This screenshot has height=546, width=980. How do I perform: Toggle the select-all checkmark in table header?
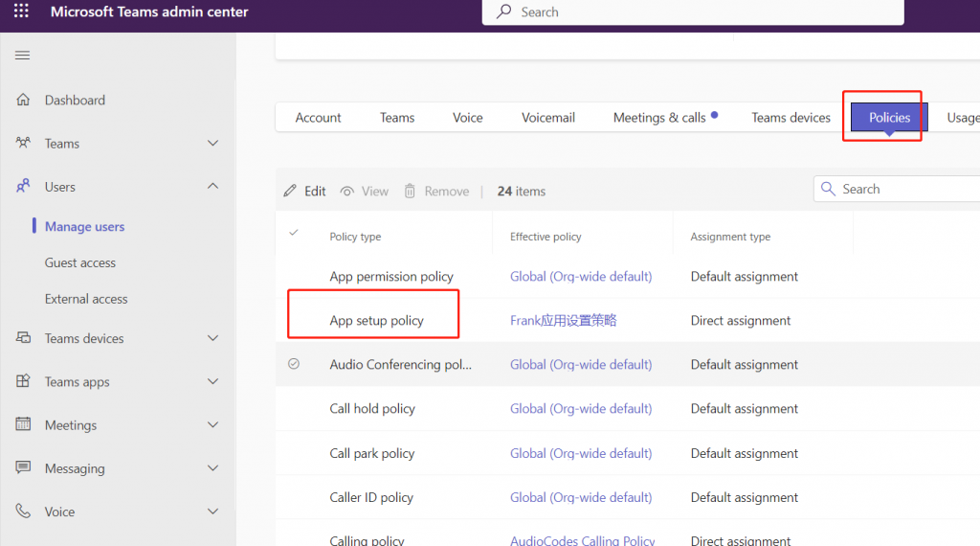(294, 233)
